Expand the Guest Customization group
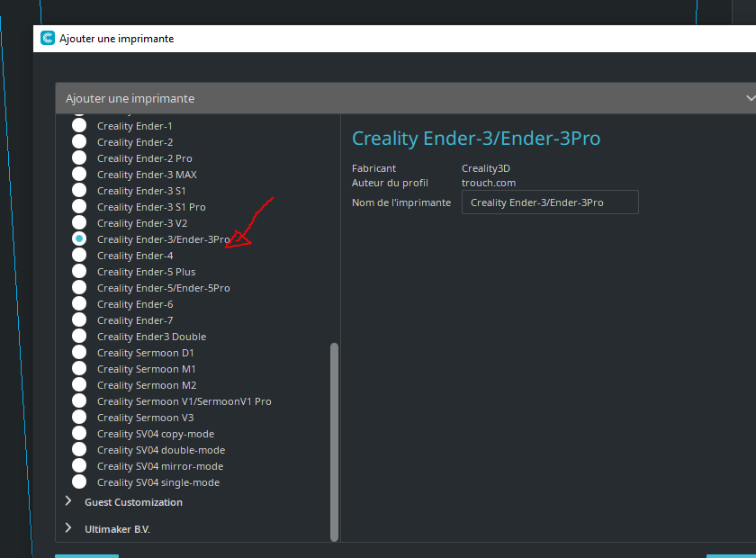 68,501
